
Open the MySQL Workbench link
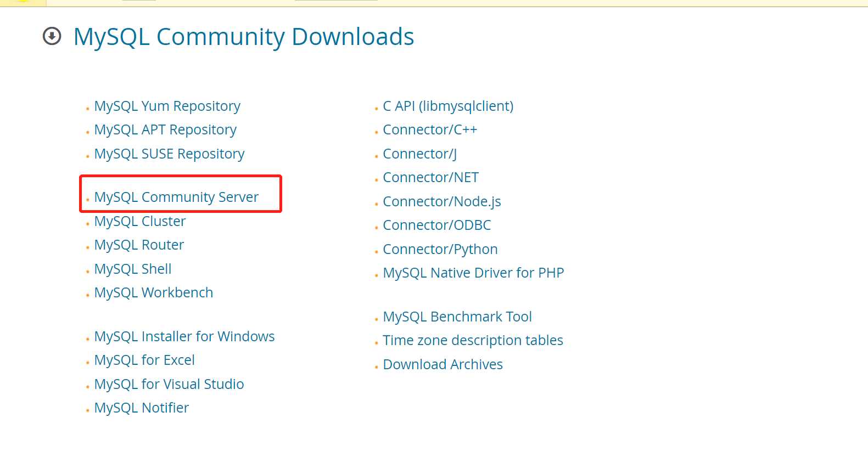[154, 292]
